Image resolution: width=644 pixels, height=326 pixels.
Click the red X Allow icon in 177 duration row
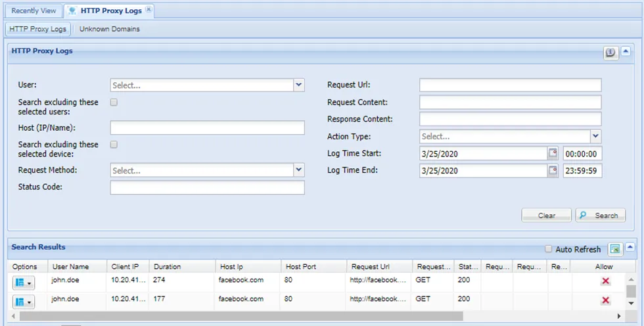click(x=605, y=300)
